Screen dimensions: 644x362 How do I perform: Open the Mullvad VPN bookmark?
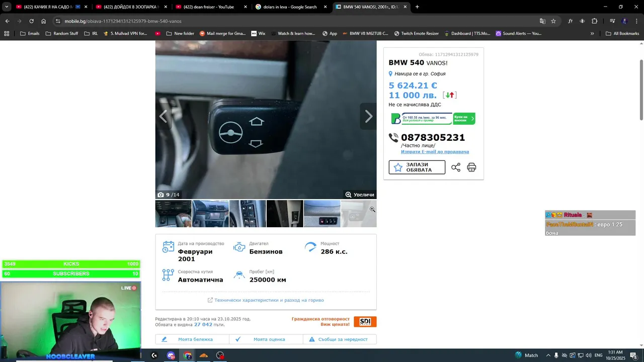coord(125,34)
